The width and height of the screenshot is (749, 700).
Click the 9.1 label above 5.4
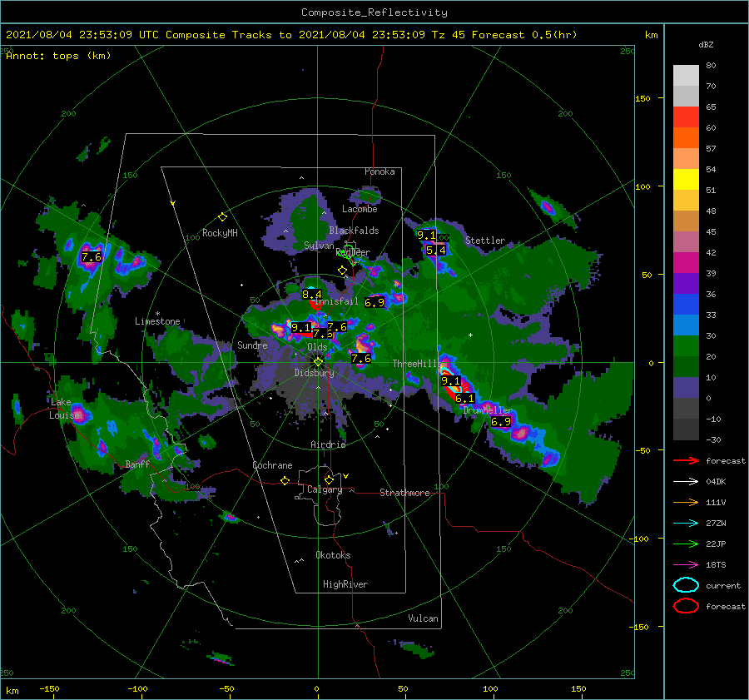pos(427,235)
